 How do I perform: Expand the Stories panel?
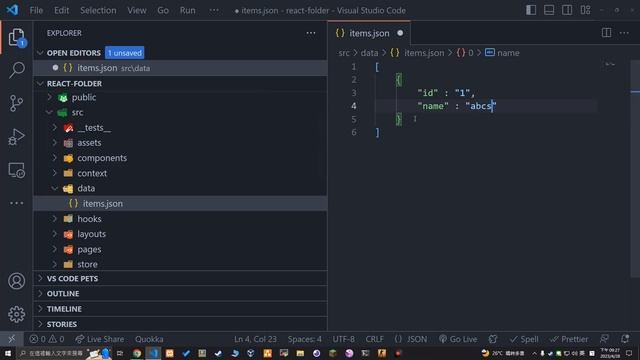180,324
